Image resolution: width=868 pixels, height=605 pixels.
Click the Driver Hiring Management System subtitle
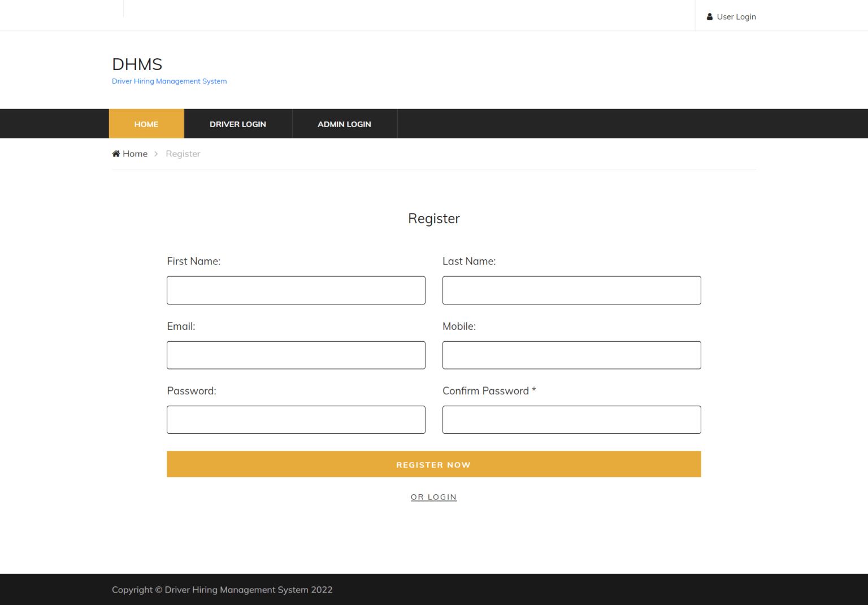pyautogui.click(x=169, y=81)
